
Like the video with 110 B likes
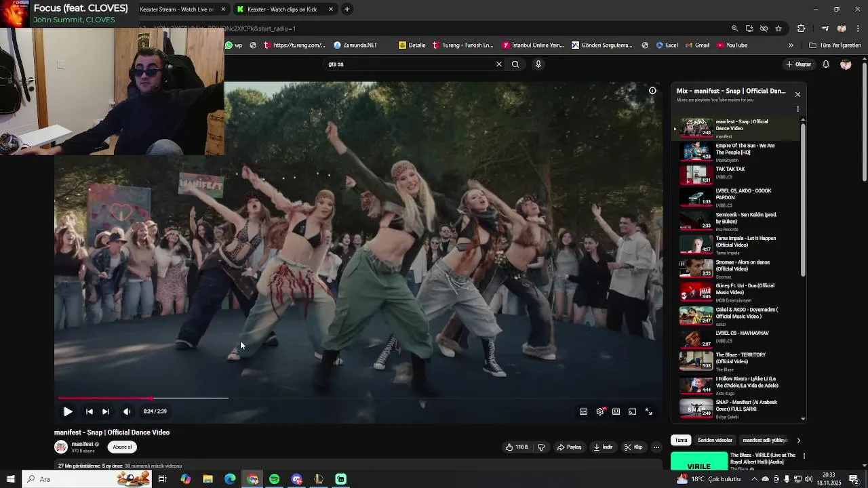pos(517,447)
